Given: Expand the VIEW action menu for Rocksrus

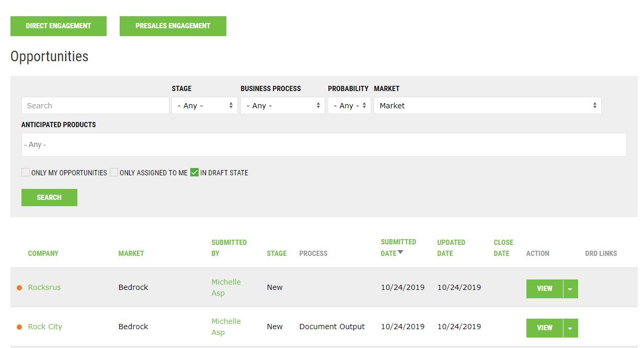Looking at the screenshot, I should tap(571, 288).
